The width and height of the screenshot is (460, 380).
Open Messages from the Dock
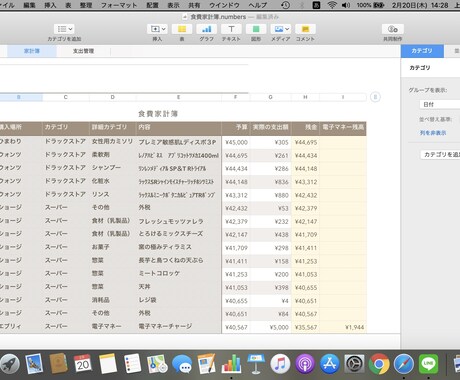182,364
